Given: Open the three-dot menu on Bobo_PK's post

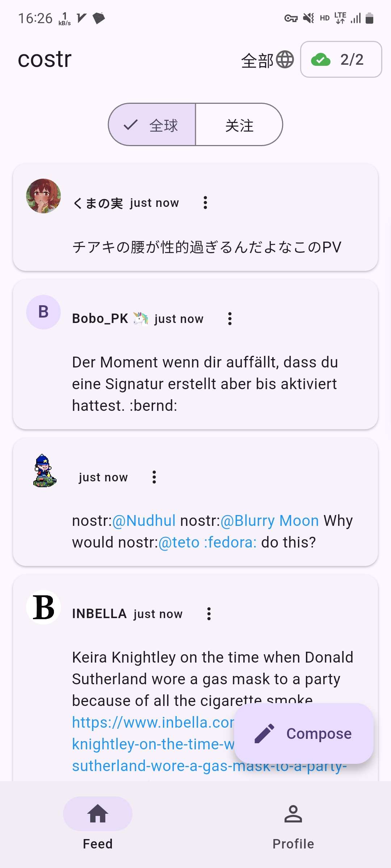Looking at the screenshot, I should 230,319.
